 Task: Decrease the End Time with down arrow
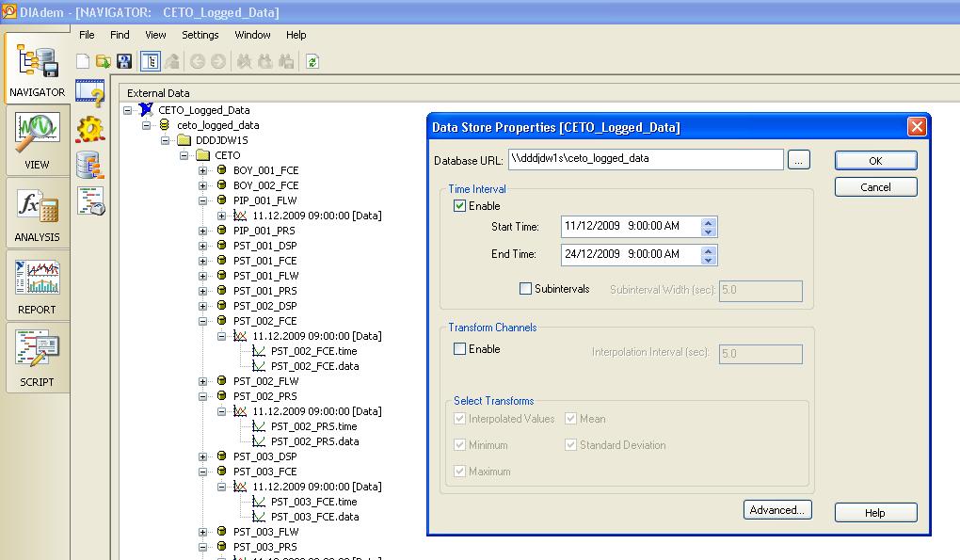coord(709,260)
